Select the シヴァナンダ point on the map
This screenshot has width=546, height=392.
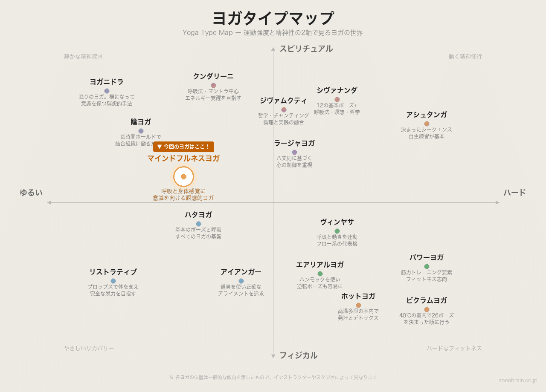337,99
